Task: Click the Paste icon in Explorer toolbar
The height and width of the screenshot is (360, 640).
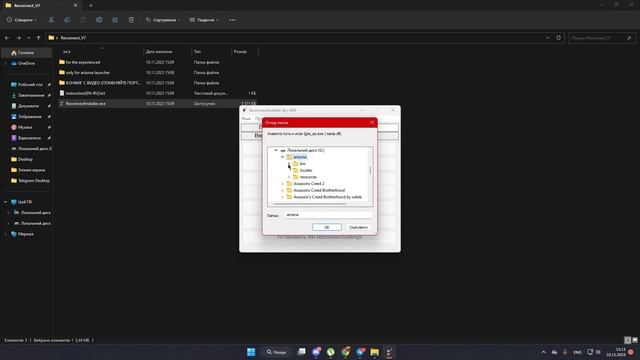Action: coord(83,20)
